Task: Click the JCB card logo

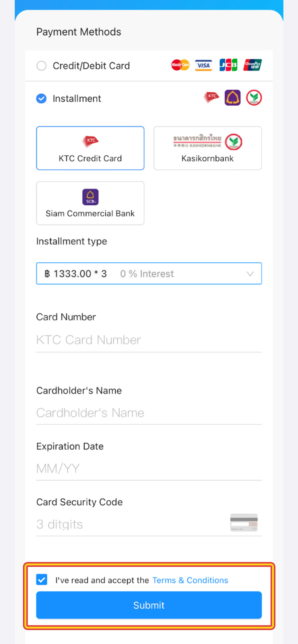Action: click(x=228, y=65)
